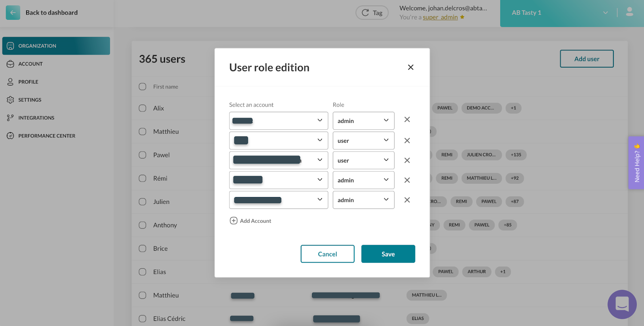This screenshot has height=326, width=644.
Task: Follow the super_admin link
Action: click(x=440, y=17)
